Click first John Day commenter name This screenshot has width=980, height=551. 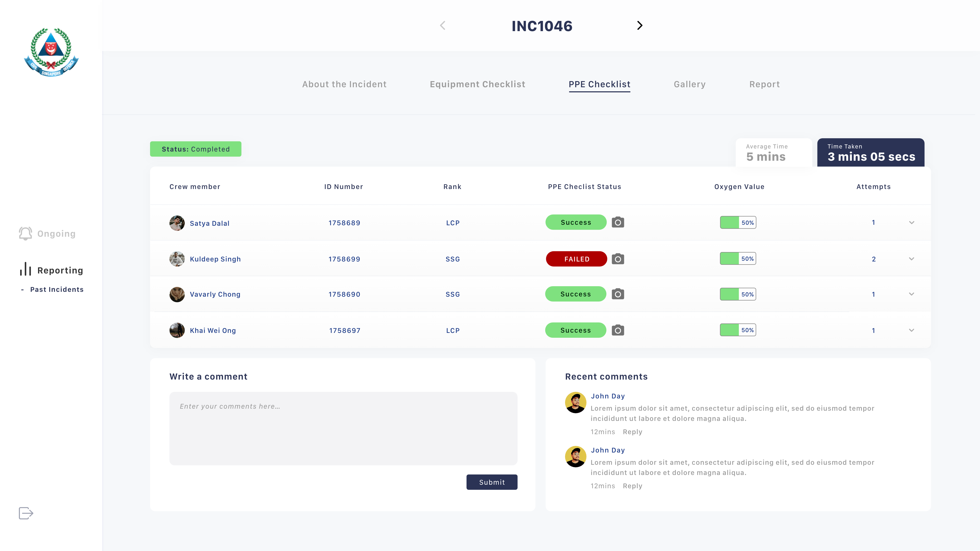(x=608, y=396)
